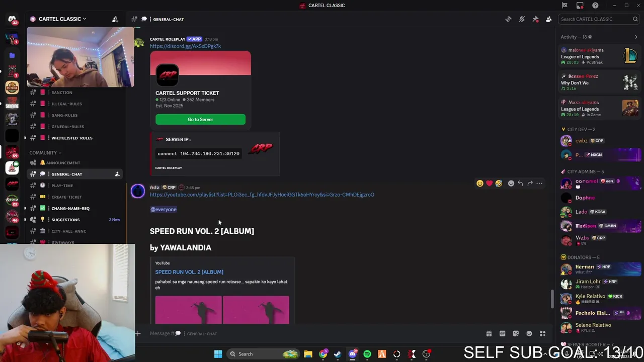Click Go to Server button

click(x=200, y=119)
